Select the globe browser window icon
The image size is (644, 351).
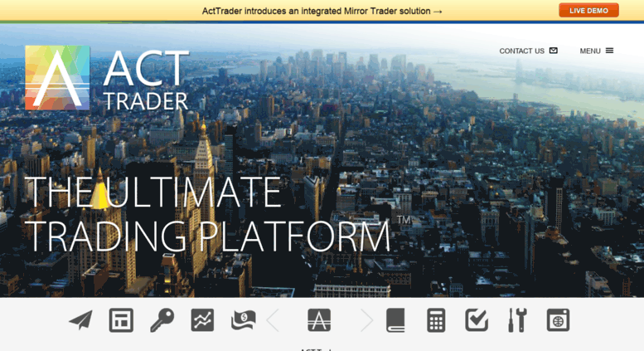(558, 319)
